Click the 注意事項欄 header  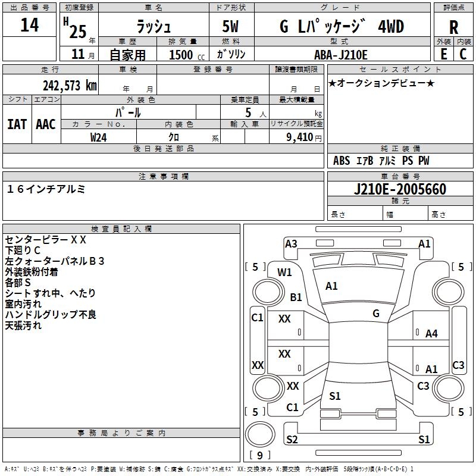pyautogui.click(x=163, y=176)
